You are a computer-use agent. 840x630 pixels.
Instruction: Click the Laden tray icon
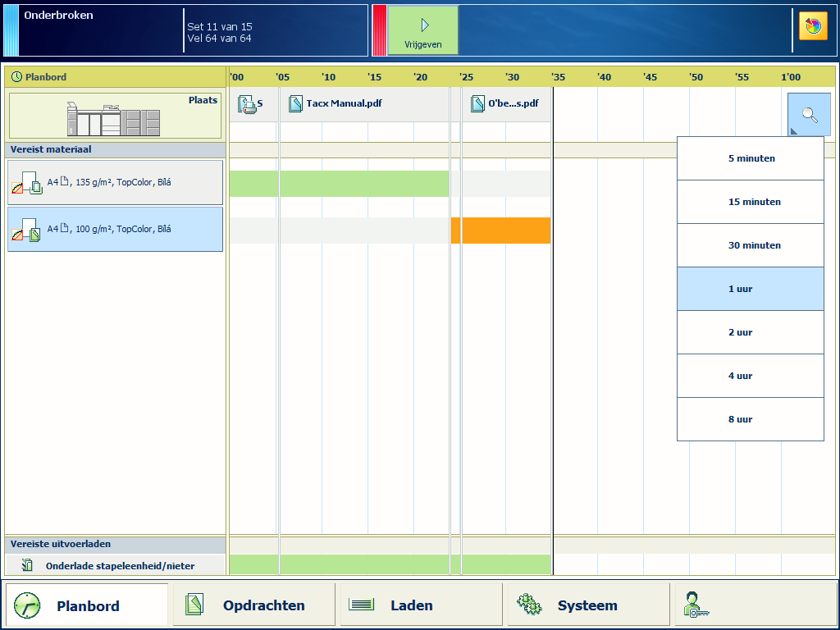[361, 605]
